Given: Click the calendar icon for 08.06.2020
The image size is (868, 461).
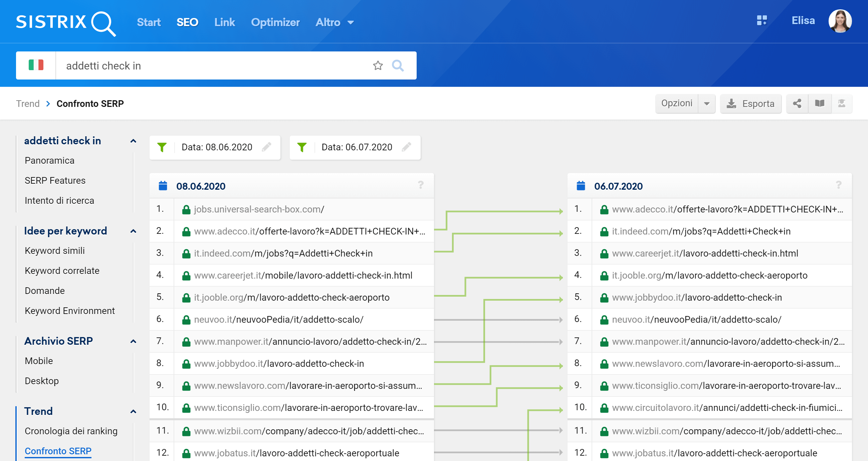Looking at the screenshot, I should click(x=163, y=186).
